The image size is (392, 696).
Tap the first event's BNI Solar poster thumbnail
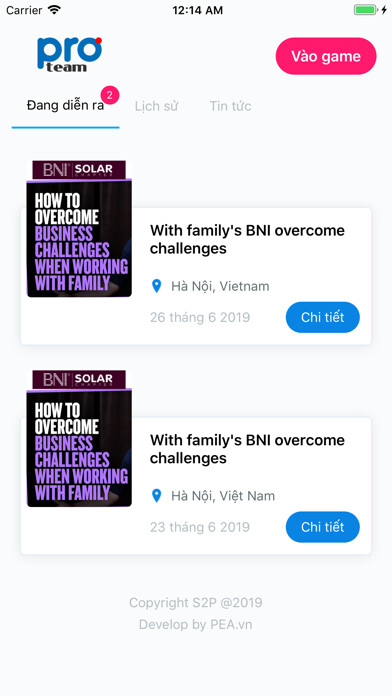click(79, 229)
